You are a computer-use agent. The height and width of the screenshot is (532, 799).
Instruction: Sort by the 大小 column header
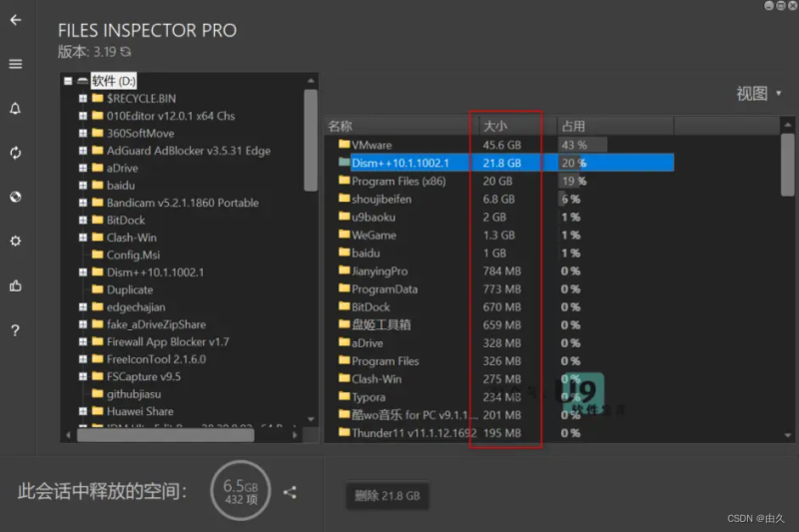pos(516,126)
